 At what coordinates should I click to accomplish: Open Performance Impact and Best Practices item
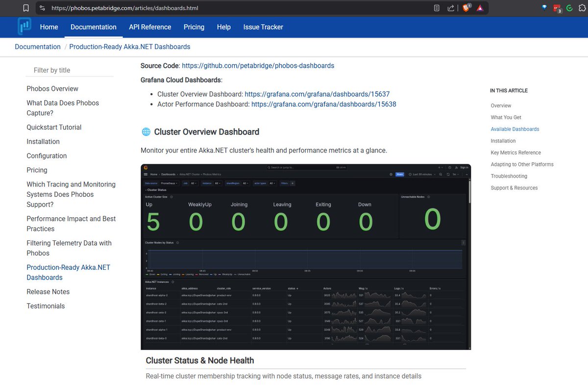pos(71,224)
